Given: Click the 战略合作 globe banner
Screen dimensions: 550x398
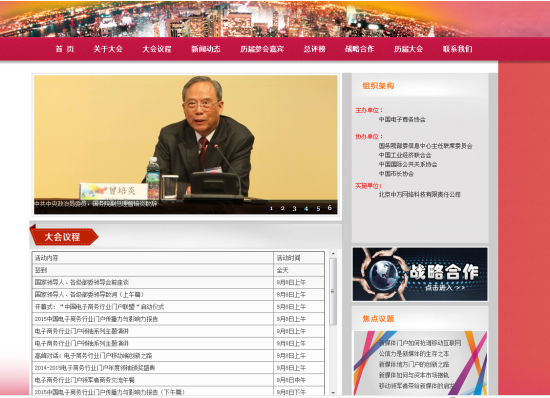Looking at the screenshot, I should 420,274.
